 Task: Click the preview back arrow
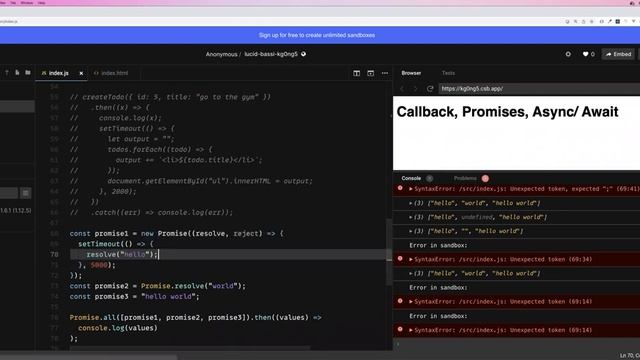tap(402, 89)
